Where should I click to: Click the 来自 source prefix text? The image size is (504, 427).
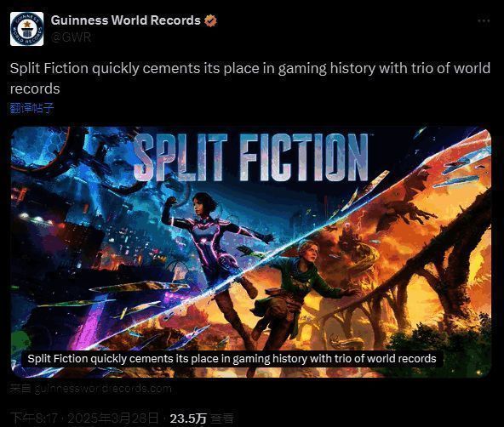(x=21, y=389)
